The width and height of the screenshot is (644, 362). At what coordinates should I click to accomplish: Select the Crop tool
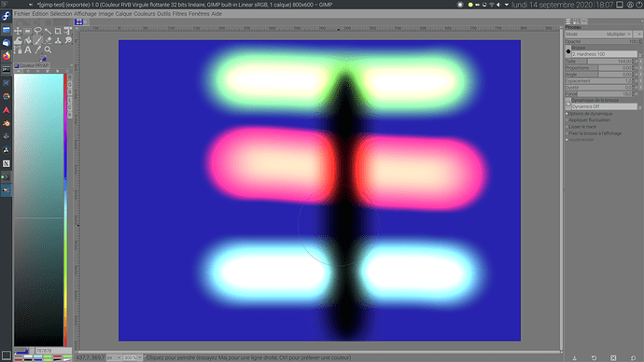click(x=58, y=31)
